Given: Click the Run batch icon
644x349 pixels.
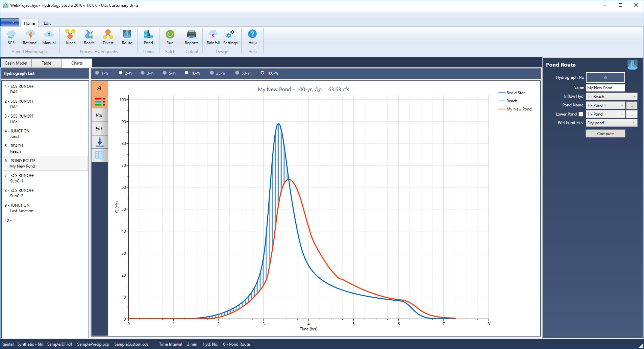Looking at the screenshot, I should pyautogui.click(x=170, y=37).
